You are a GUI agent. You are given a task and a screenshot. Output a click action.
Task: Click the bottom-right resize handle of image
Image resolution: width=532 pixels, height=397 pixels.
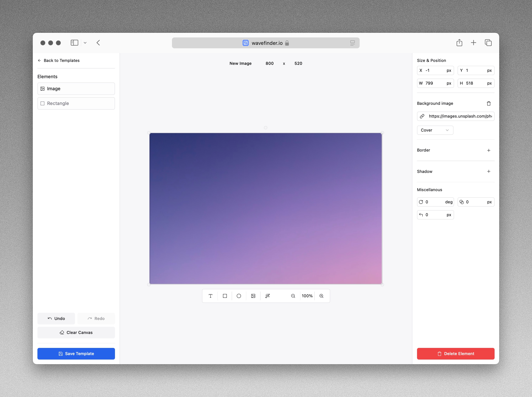[x=382, y=284]
